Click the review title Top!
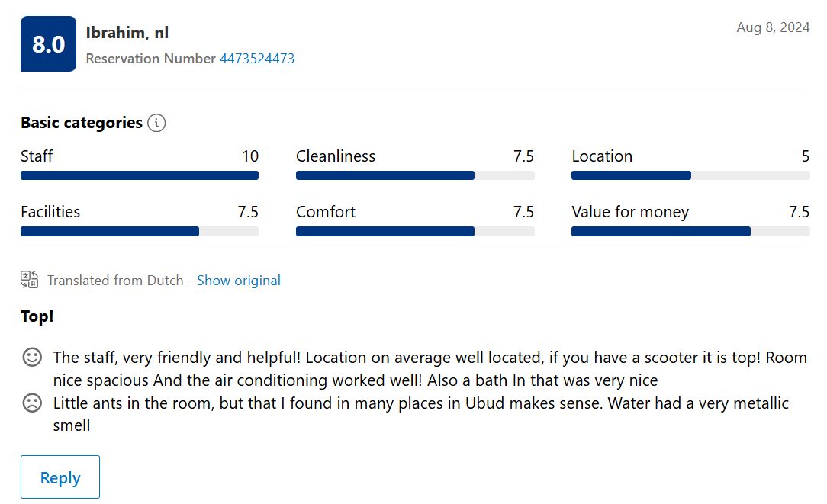Screen dimensions: 827x504 click(x=37, y=316)
